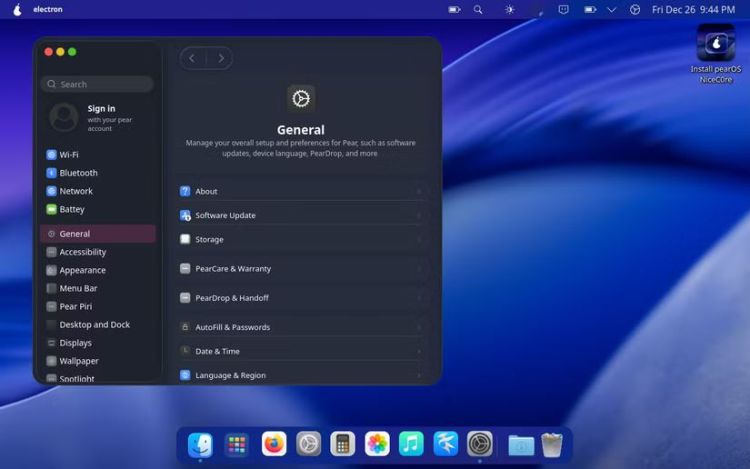Launch Firefox from the dock
Screen dimensions: 750x469
tap(273, 444)
